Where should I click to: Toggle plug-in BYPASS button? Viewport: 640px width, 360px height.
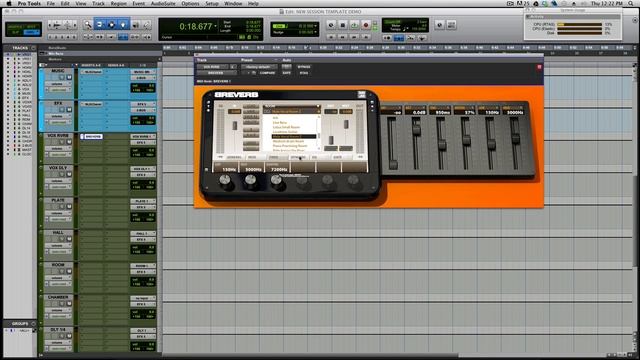point(304,67)
